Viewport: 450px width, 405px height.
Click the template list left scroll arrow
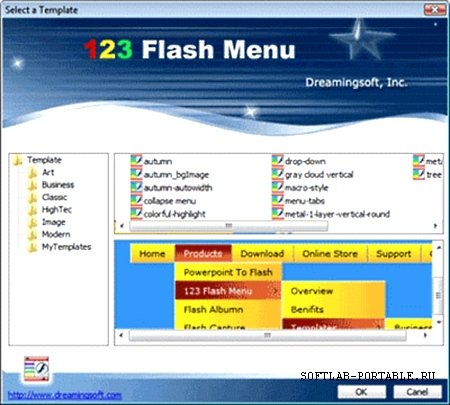pos(122,226)
